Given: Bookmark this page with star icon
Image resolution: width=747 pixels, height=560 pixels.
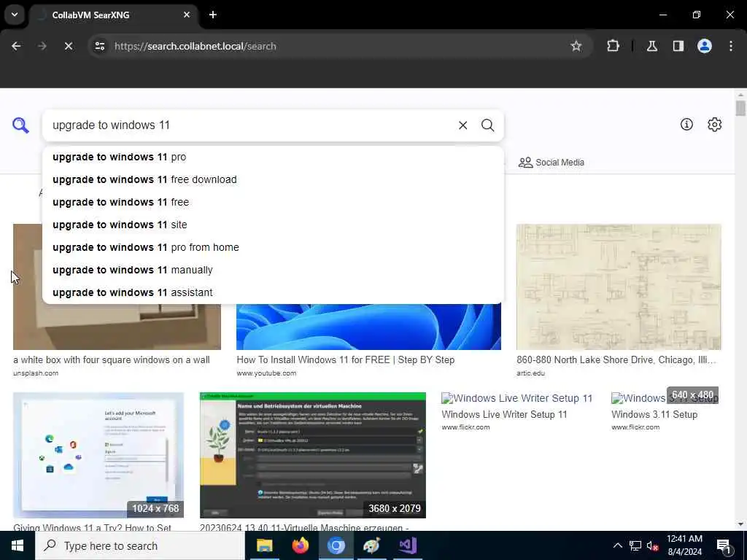Looking at the screenshot, I should (576, 46).
